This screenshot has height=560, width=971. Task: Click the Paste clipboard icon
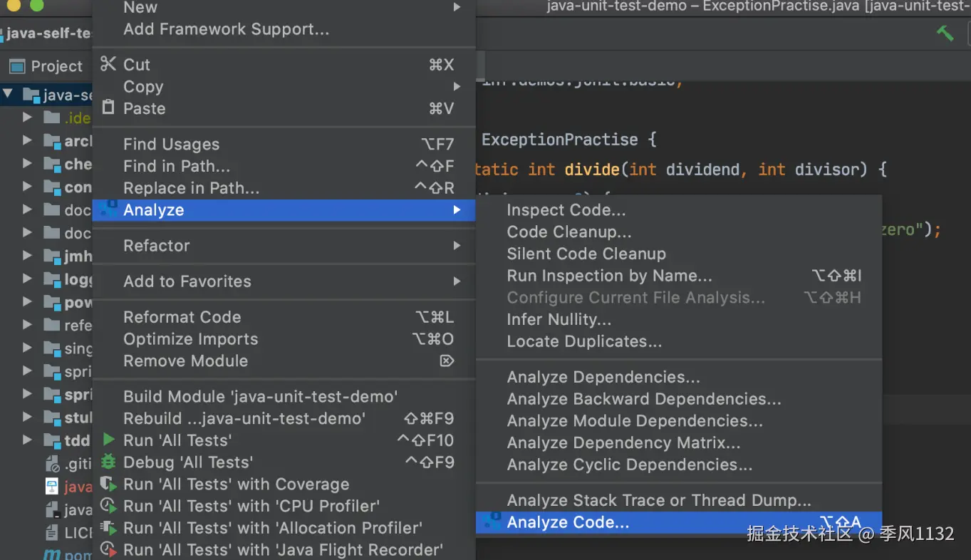(x=108, y=108)
